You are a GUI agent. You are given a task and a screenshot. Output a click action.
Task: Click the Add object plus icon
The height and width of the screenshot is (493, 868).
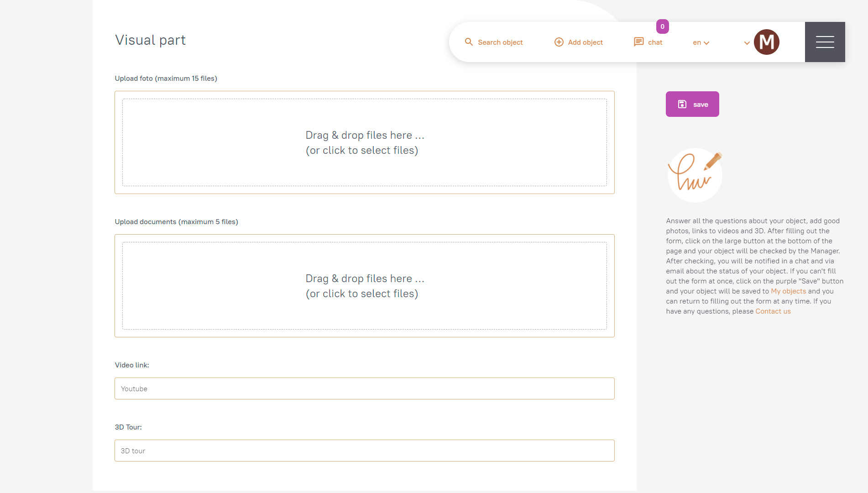tap(559, 42)
